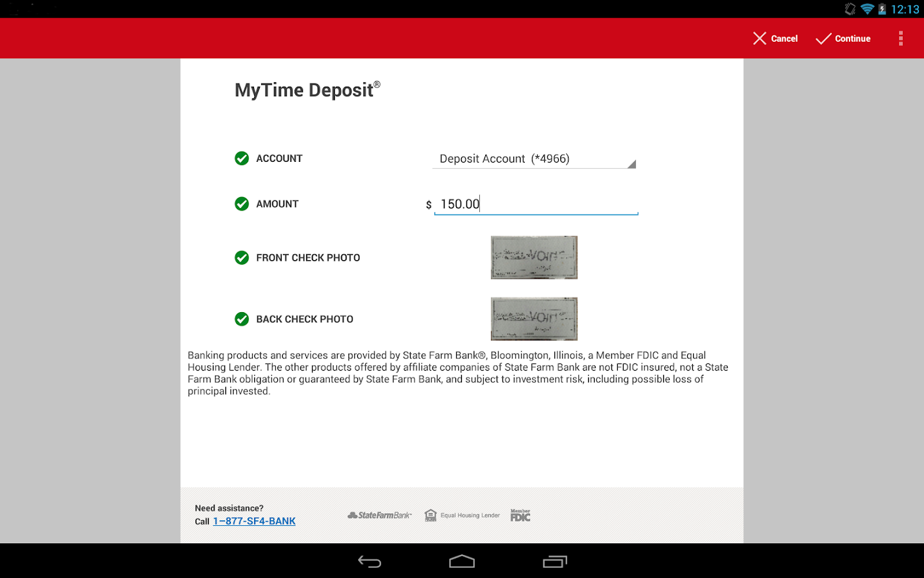The width and height of the screenshot is (924, 578).
Task: Tap the 12:13 clock in status bar
Action: tap(905, 9)
